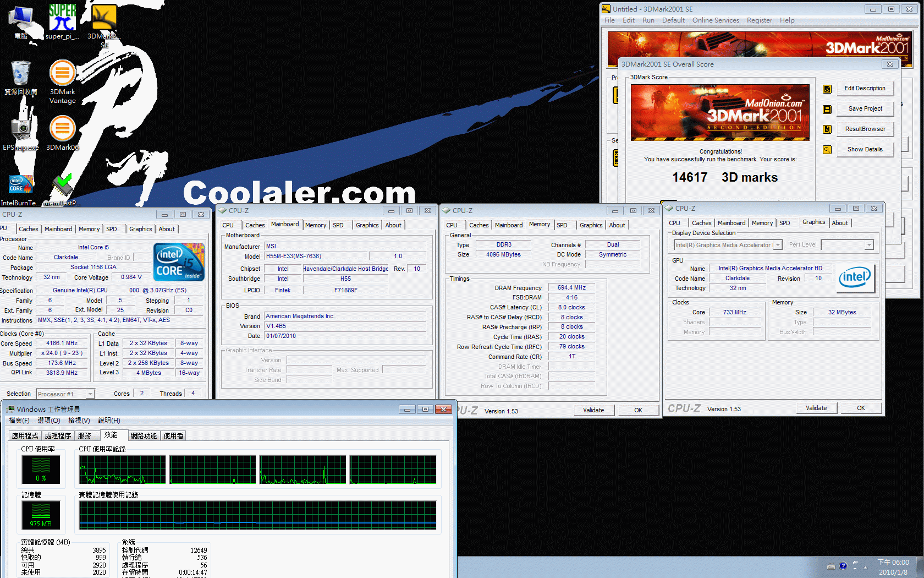Open the View menu in Task Manager
924x578 pixels.
point(79,421)
